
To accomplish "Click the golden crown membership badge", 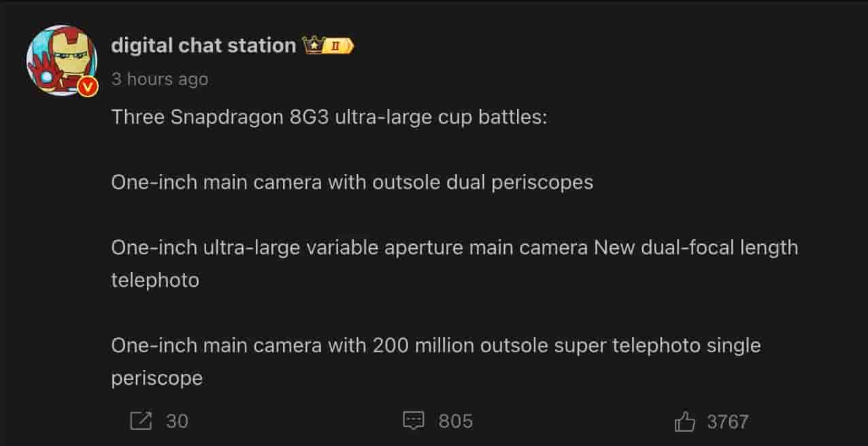I will [x=314, y=45].
